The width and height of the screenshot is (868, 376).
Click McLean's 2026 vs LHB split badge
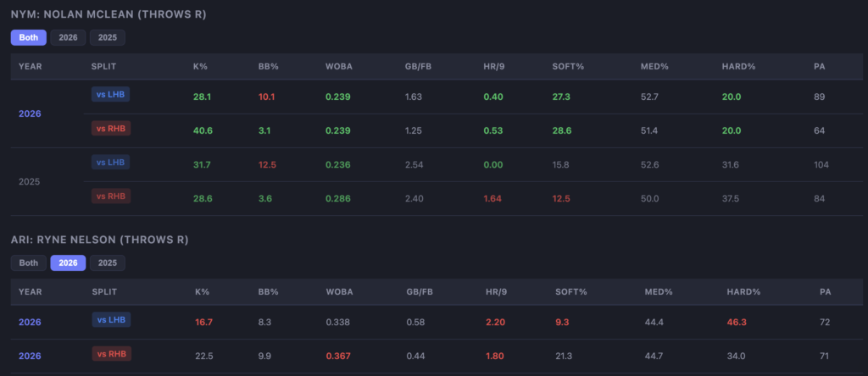[x=111, y=95]
